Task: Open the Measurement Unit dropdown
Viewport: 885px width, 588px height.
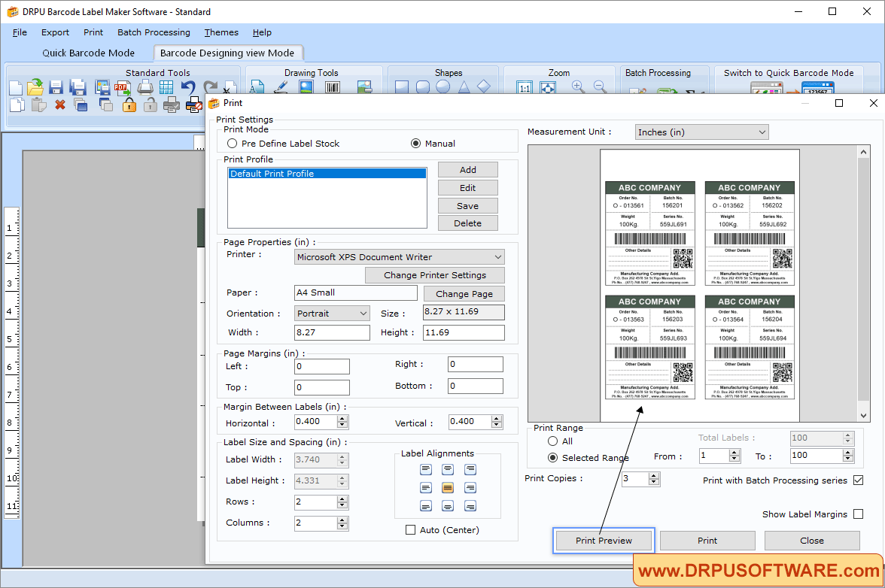Action: click(x=701, y=132)
